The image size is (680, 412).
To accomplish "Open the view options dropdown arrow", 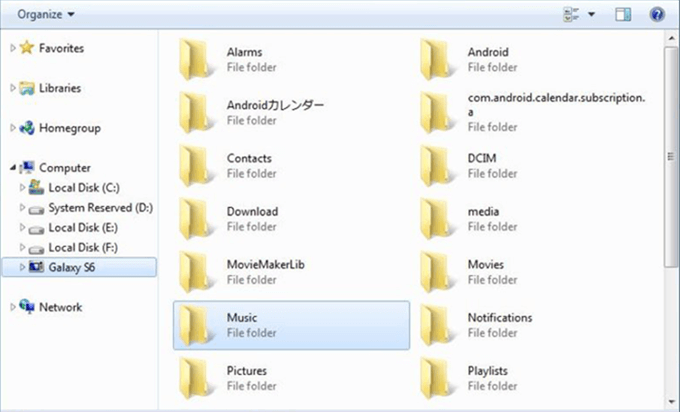I will tap(592, 14).
